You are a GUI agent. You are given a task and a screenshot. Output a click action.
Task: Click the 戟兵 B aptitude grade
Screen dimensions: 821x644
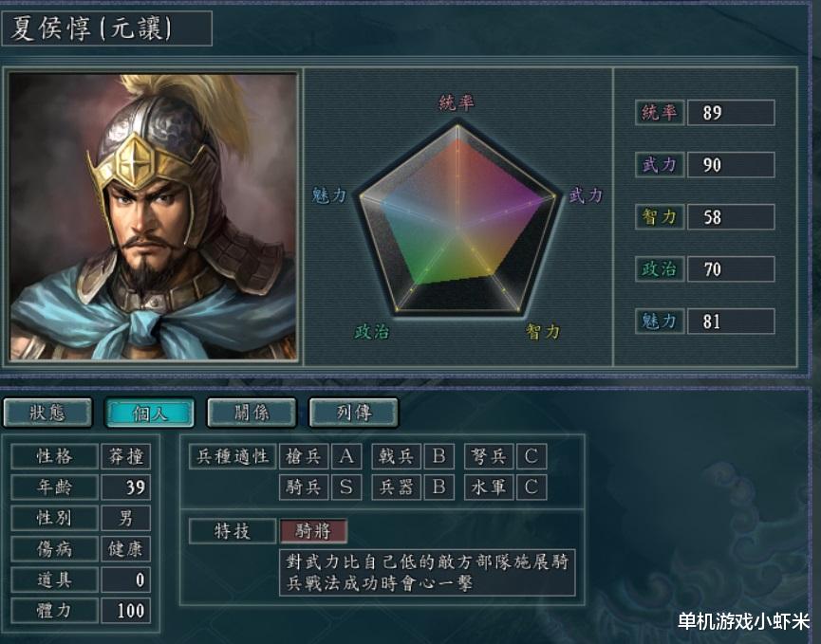click(438, 456)
